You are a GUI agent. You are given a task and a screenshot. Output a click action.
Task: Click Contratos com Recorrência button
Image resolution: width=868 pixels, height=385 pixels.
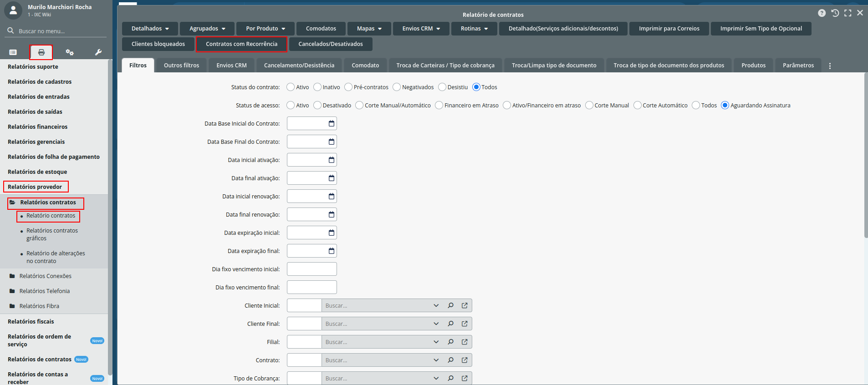pos(241,44)
